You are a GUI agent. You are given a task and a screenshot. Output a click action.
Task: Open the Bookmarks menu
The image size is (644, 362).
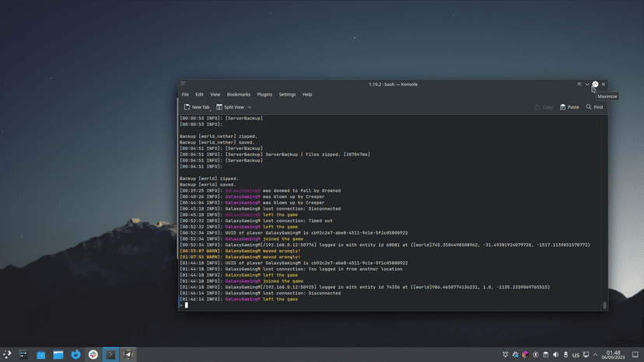pos(239,94)
